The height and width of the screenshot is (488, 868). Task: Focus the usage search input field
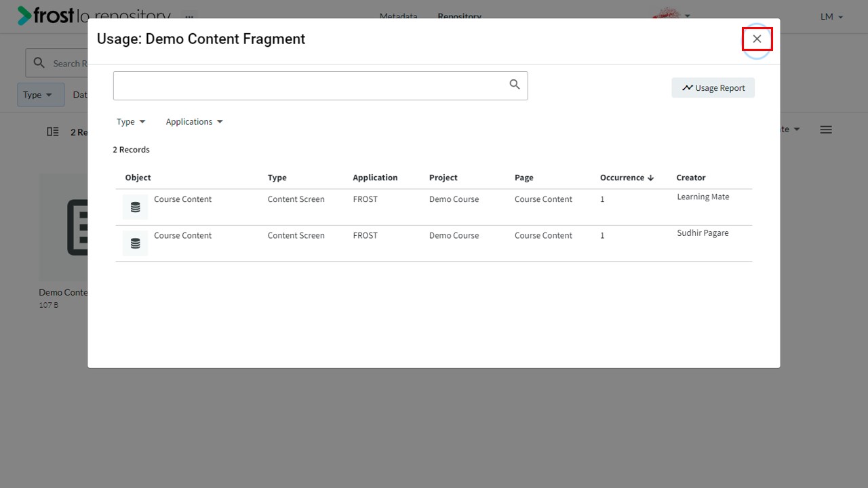[x=311, y=86]
